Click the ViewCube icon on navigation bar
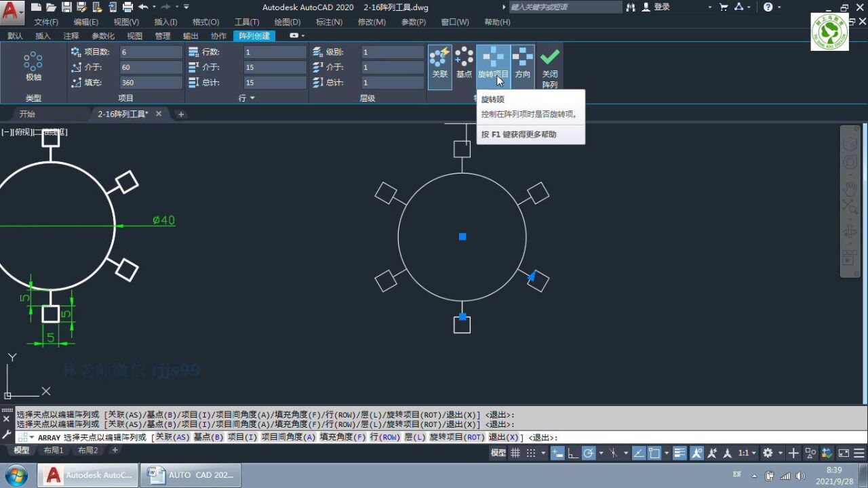 (x=850, y=144)
